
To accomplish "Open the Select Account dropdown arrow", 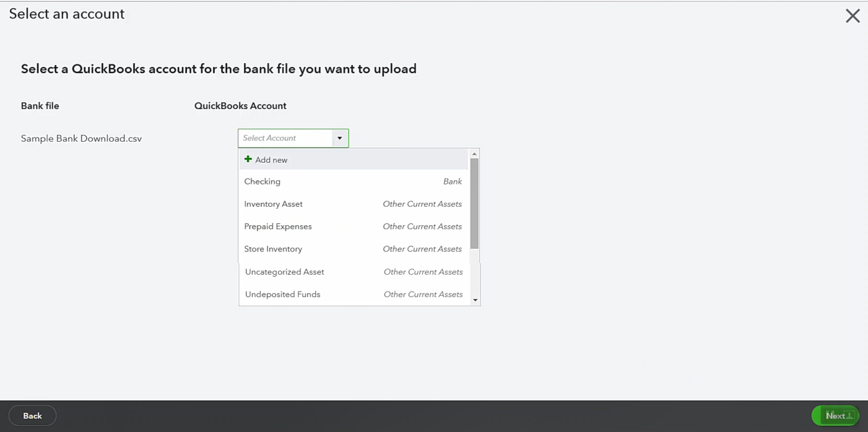I will pos(339,138).
